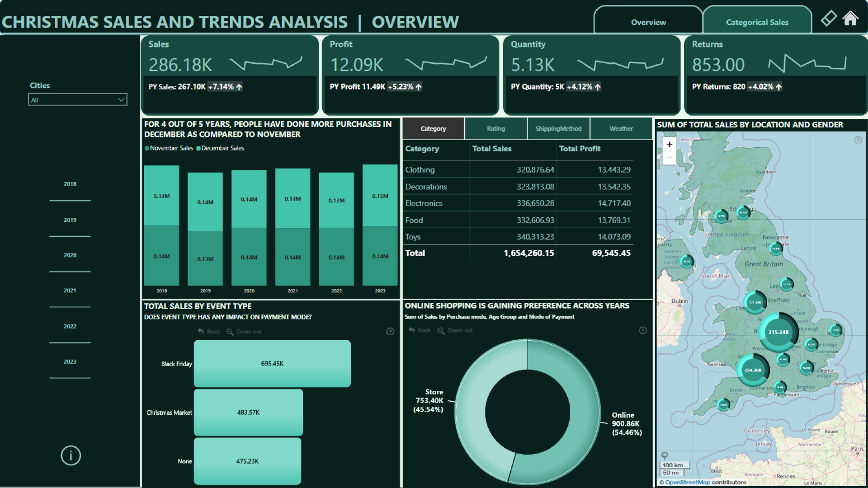868x488 pixels.
Task: Select the Rating table tab
Action: point(496,129)
